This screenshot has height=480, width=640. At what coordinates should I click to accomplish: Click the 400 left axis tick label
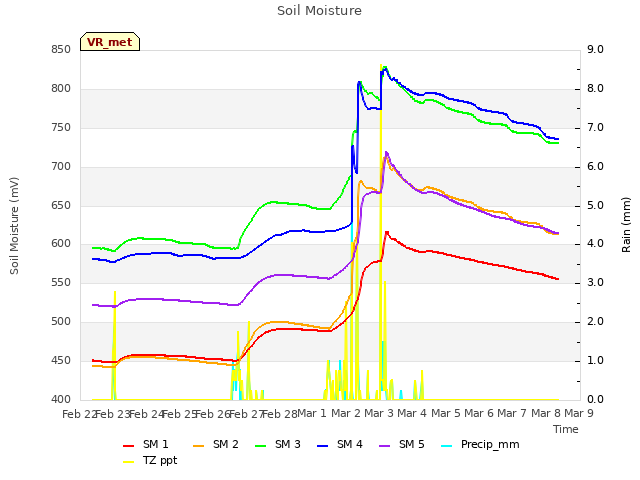tap(61, 400)
